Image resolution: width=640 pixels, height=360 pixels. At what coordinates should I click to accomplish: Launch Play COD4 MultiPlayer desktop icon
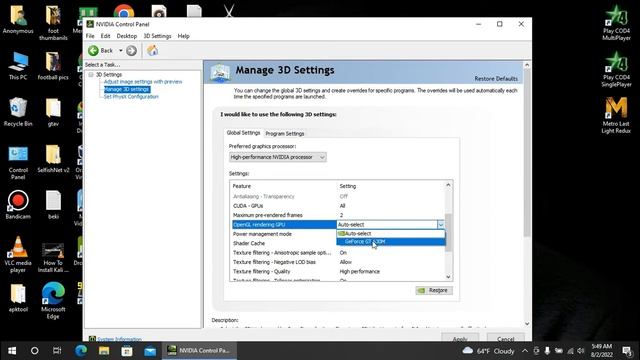pyautogui.click(x=616, y=23)
